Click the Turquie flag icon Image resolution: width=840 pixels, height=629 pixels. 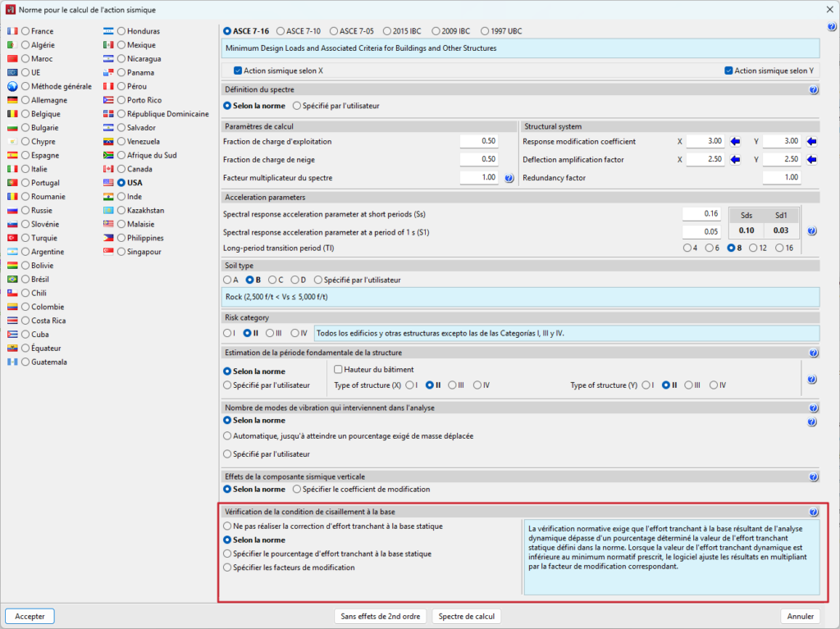[12, 238]
